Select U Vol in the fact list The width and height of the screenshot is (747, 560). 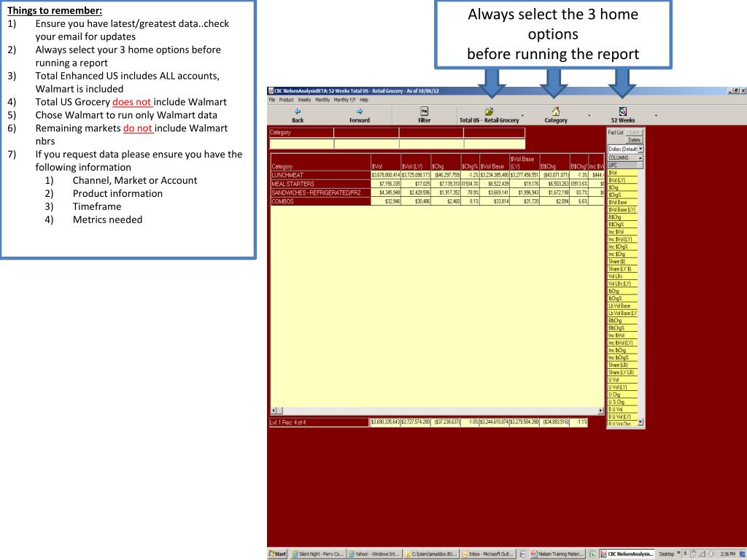[622, 379]
